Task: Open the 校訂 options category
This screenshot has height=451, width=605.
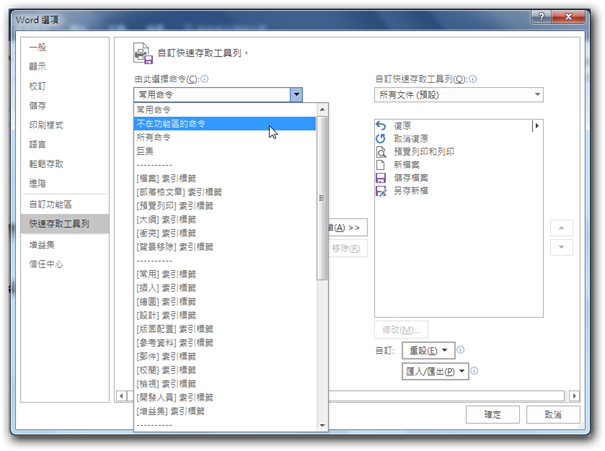Action: click(x=65, y=86)
